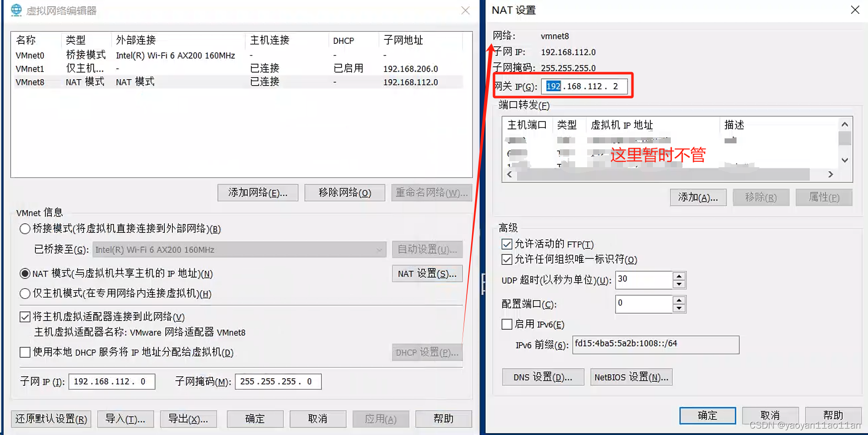Select VMnet8 row in network list
The height and width of the screenshot is (435, 868).
[x=238, y=82]
